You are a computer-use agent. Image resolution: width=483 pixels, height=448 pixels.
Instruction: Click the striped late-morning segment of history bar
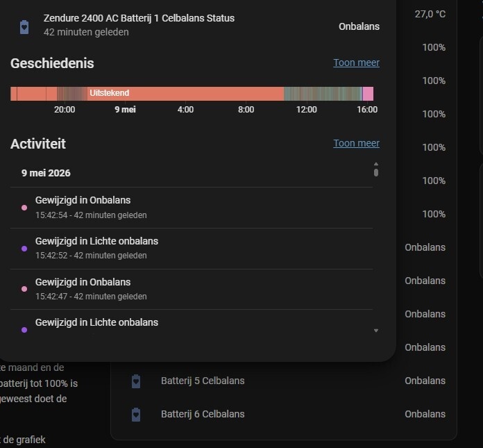[323, 94]
